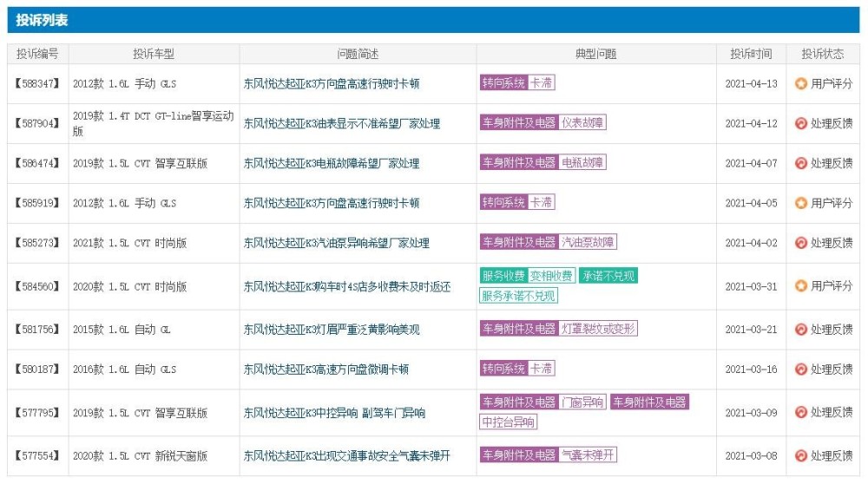Image resolution: width=868 pixels, height=484 pixels.
Task: Open complaint K3购车时4S店多收费未及时返还
Action: tap(347, 286)
